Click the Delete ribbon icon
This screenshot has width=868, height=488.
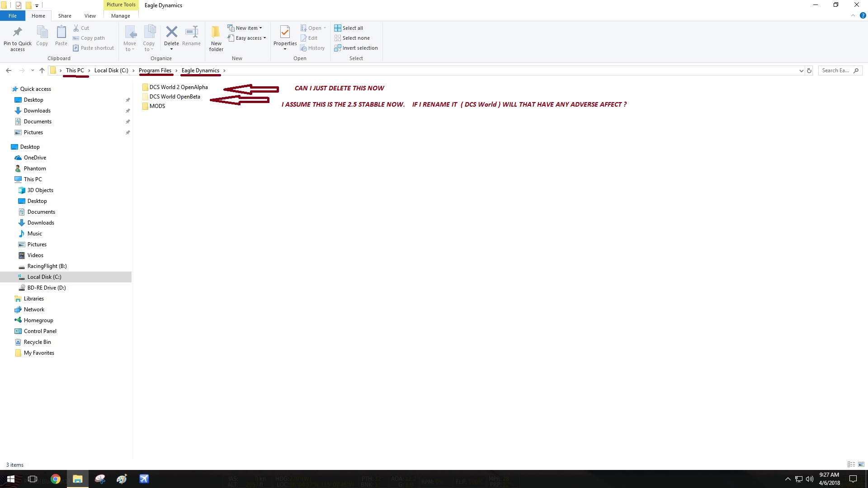pos(171,32)
